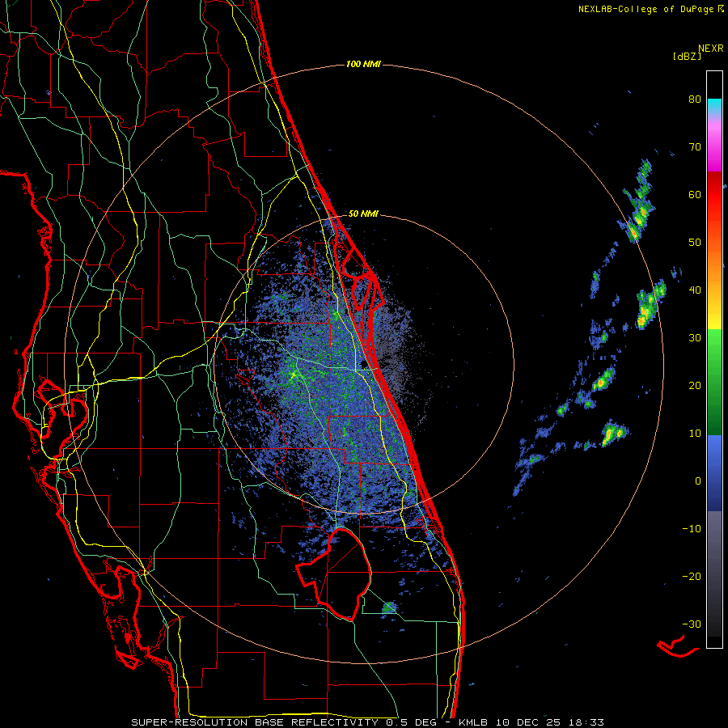This screenshot has height=728, width=728.
Task: Click the 30 value on the dBZ scale
Action: pos(695,337)
